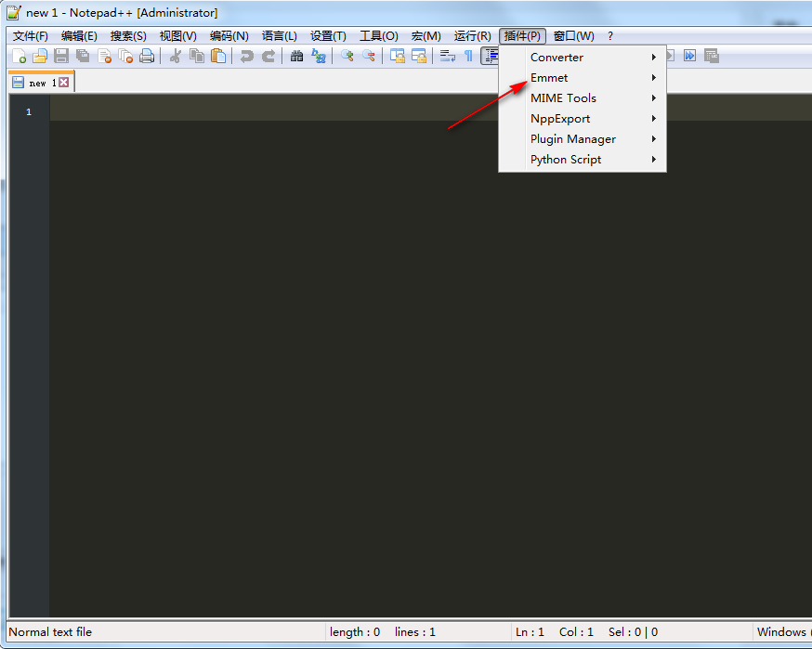Toggle synchronized vertical scrolling
The height and width of the screenshot is (649, 812).
[398, 56]
